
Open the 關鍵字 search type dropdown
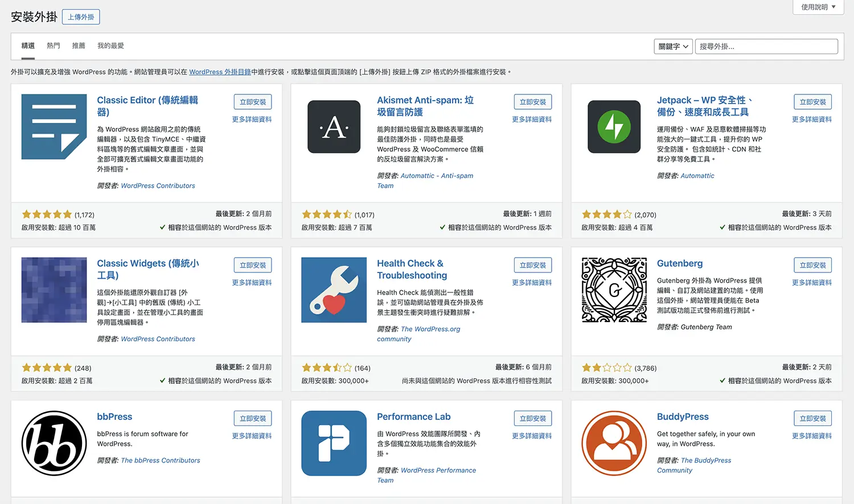tap(674, 47)
